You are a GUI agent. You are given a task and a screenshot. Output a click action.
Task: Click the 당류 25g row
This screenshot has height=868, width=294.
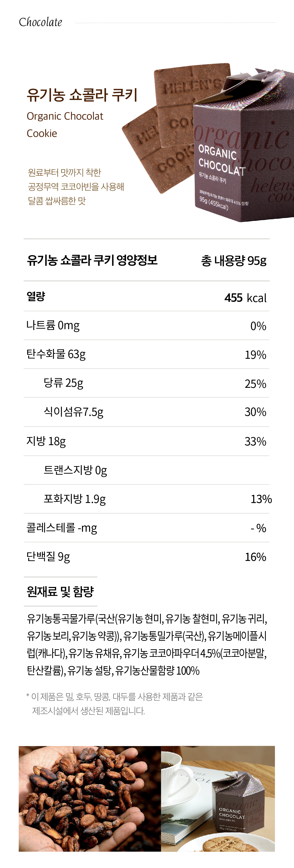(147, 383)
